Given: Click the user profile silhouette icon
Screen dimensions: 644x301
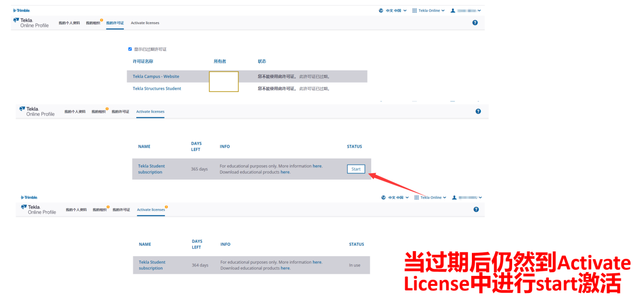Looking at the screenshot, I should [x=454, y=10].
